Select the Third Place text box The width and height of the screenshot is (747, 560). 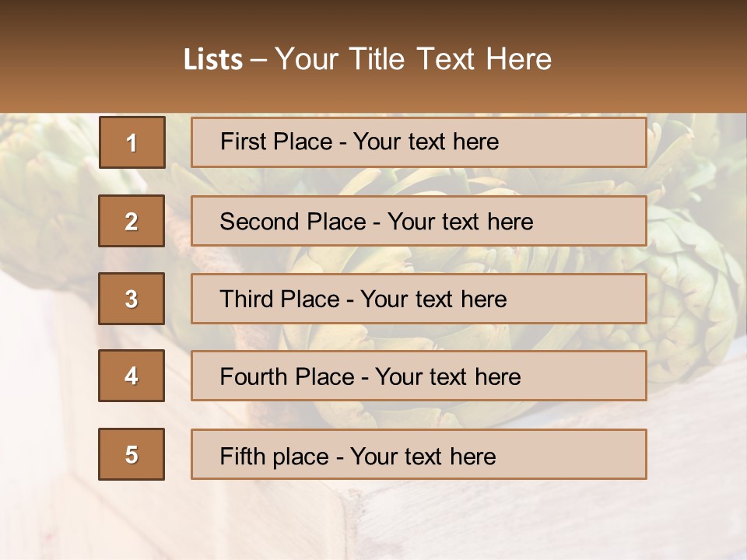[x=419, y=299]
